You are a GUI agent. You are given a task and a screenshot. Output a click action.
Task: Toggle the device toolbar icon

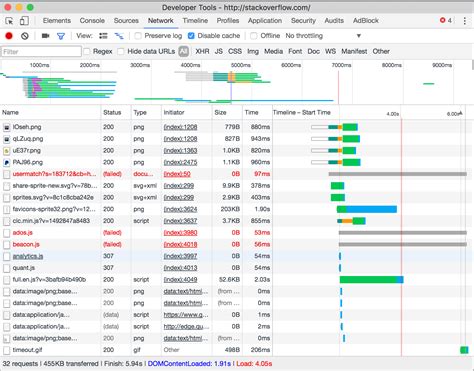point(24,21)
